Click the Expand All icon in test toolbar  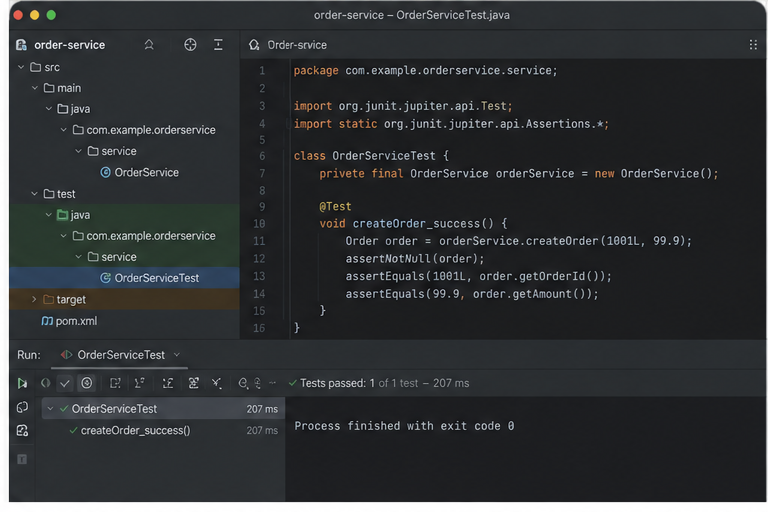(168, 383)
